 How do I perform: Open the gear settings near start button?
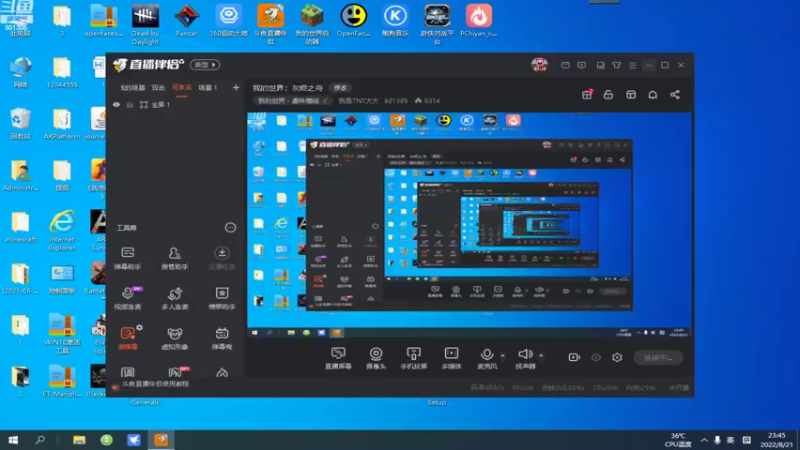pyautogui.click(x=617, y=357)
